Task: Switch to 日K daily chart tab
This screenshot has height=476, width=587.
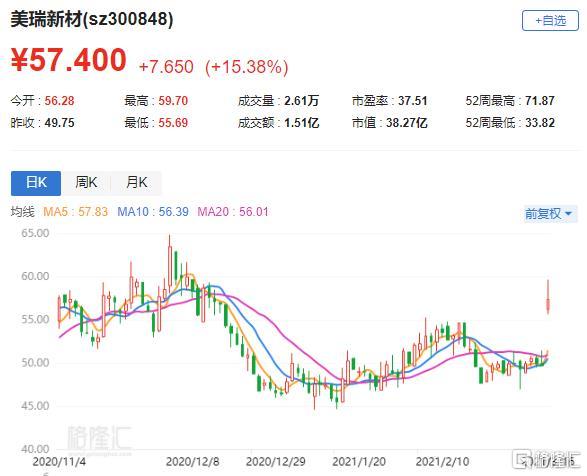Action: click(x=36, y=183)
